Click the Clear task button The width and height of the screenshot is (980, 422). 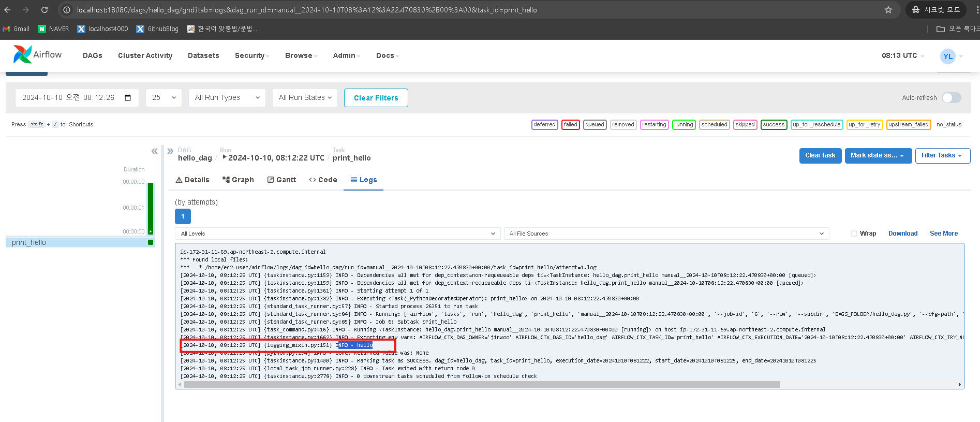click(x=820, y=155)
